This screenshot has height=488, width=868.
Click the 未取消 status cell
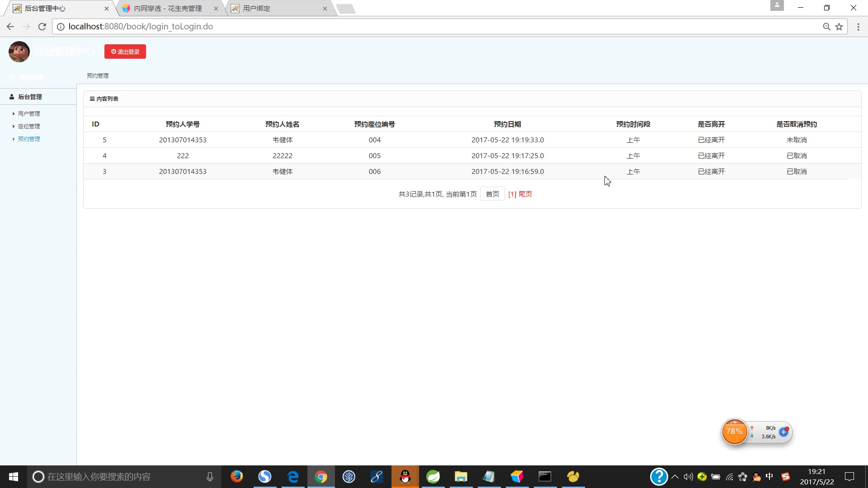[797, 140]
